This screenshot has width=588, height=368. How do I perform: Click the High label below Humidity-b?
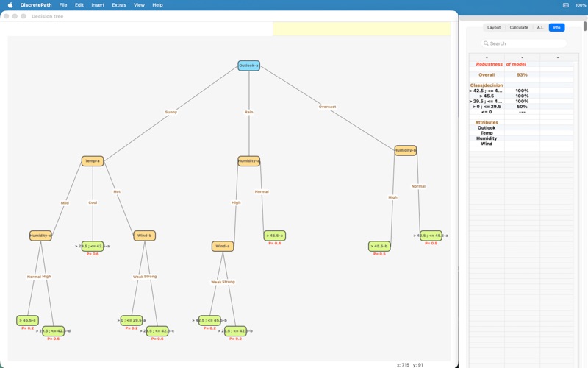(392, 197)
